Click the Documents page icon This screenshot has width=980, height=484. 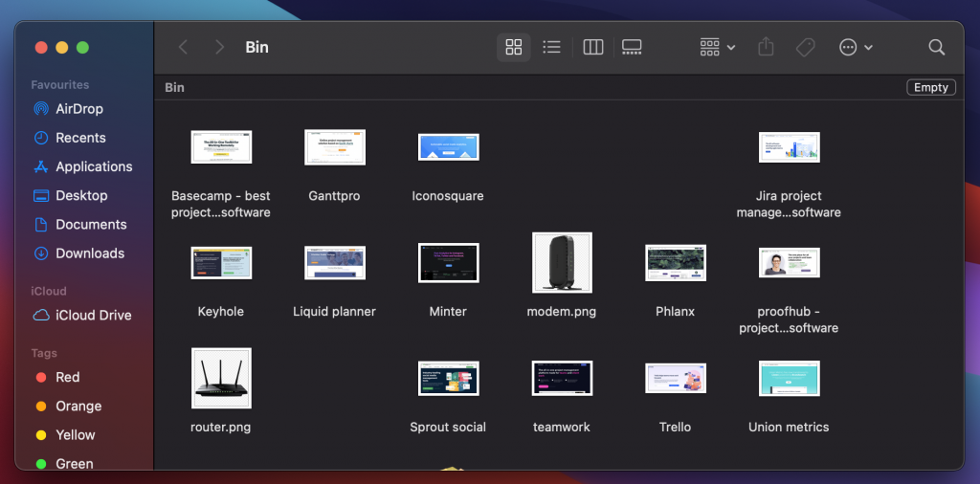pyautogui.click(x=40, y=224)
